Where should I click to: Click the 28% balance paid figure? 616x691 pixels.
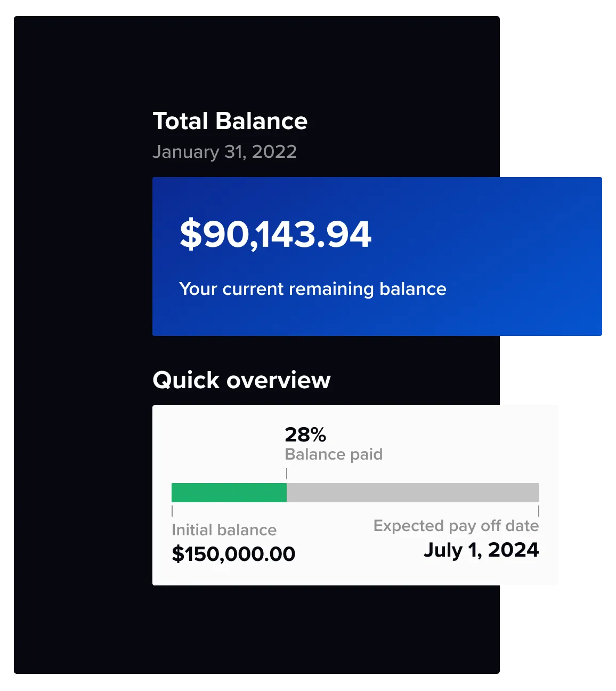click(x=305, y=435)
